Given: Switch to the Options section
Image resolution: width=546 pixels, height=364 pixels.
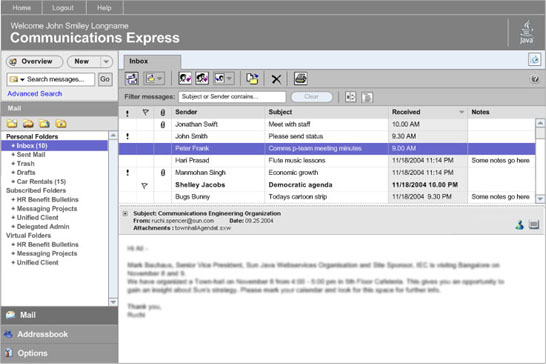Looking at the screenshot, I should tap(59, 353).
